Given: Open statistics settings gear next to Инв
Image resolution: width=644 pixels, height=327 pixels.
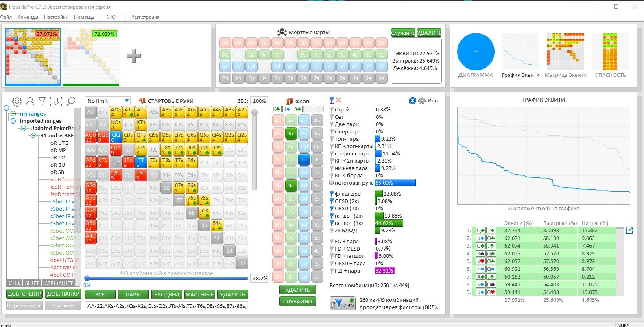Looking at the screenshot, I should (x=422, y=100).
